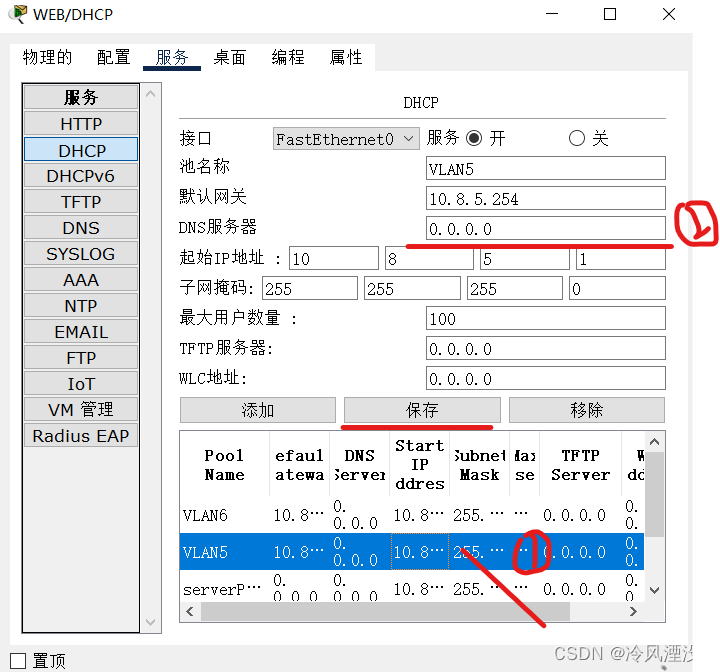Edit third octet of start IP

click(525, 259)
